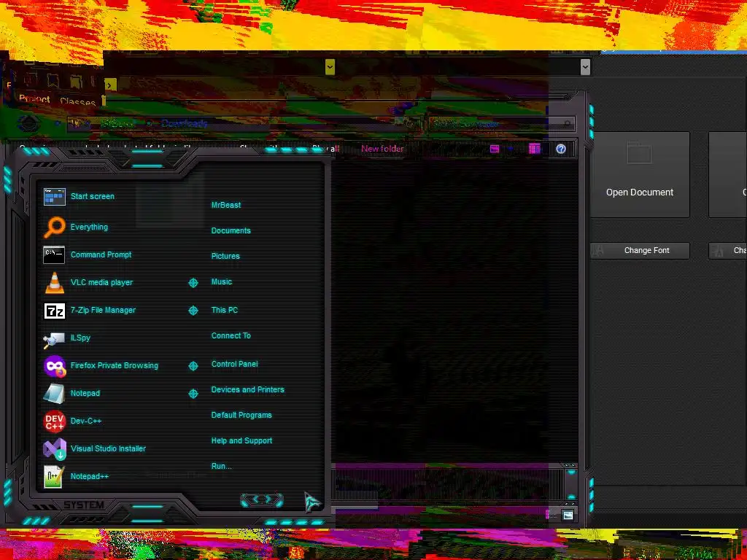The height and width of the screenshot is (560, 747).
Task: Click the picture icon in Explorer's bottom corner
Action: 567,516
